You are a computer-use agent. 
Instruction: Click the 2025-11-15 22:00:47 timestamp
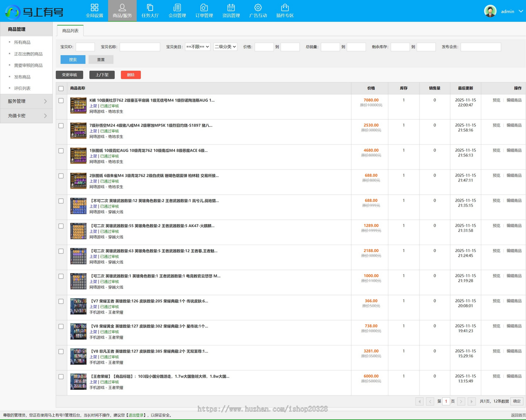click(x=466, y=103)
